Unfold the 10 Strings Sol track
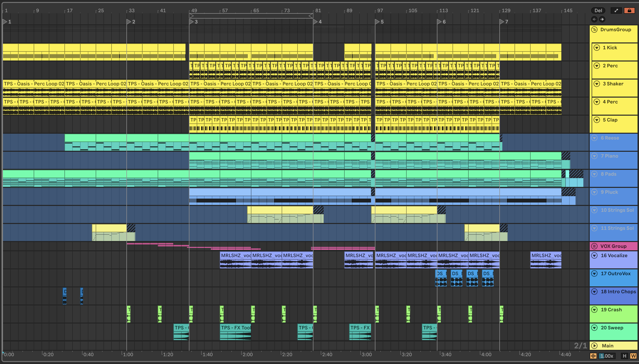Viewport: 639px width, 364px height. pyautogui.click(x=595, y=210)
